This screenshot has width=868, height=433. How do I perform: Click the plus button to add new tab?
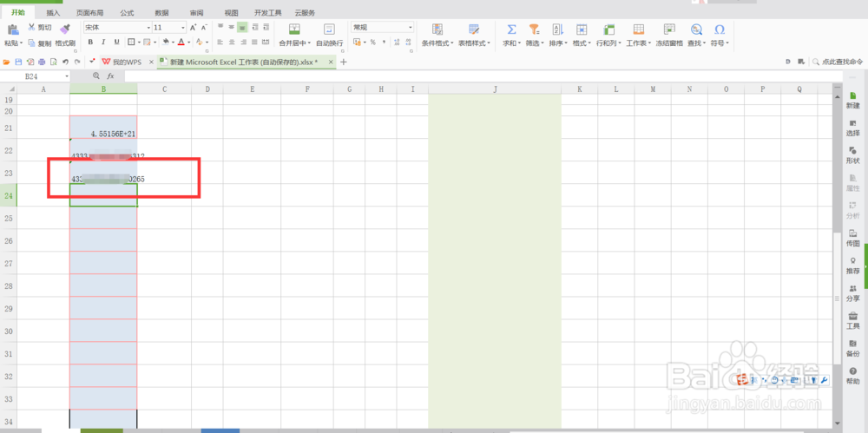343,62
